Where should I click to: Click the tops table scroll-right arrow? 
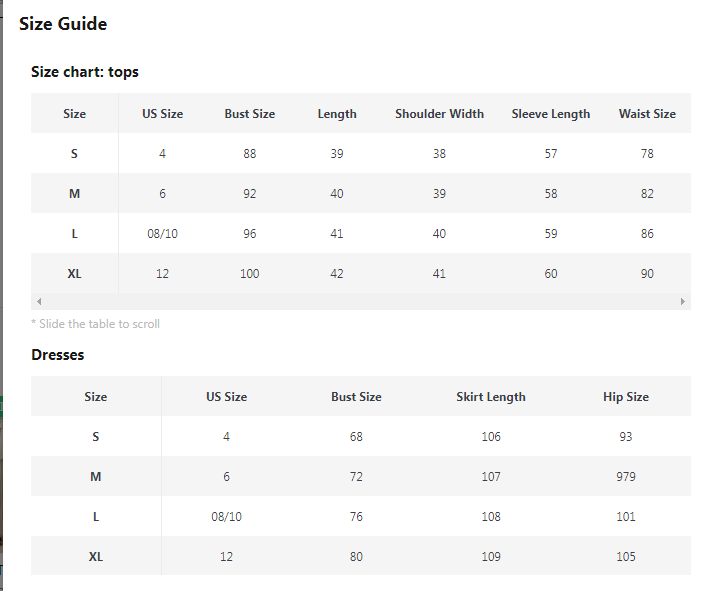[x=682, y=301]
